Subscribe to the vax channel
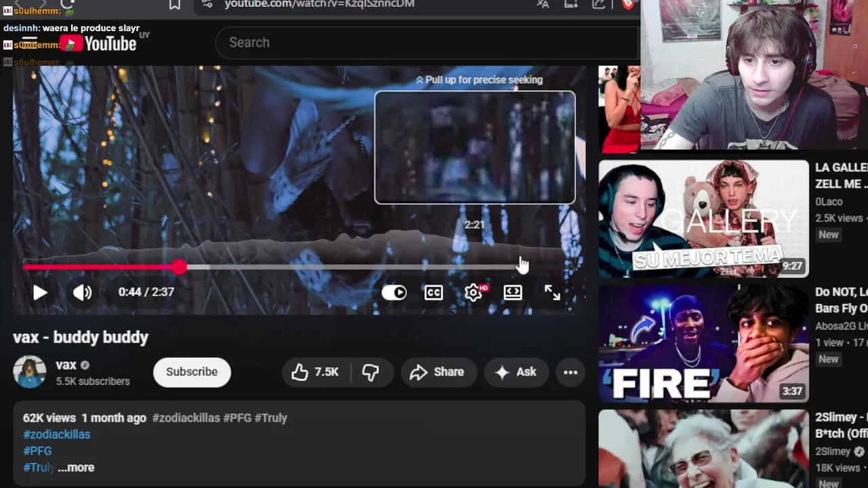Image resolution: width=868 pixels, height=488 pixels. (192, 372)
